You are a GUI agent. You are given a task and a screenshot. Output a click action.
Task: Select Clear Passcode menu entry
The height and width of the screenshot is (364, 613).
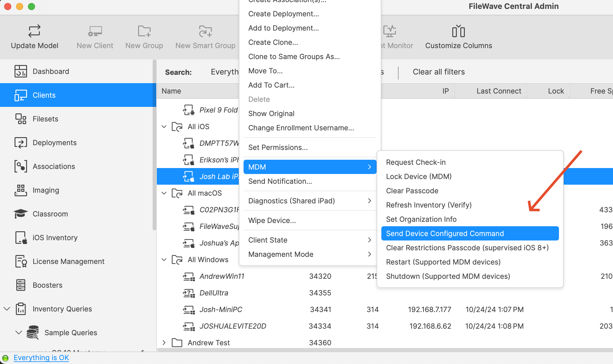click(x=470, y=191)
